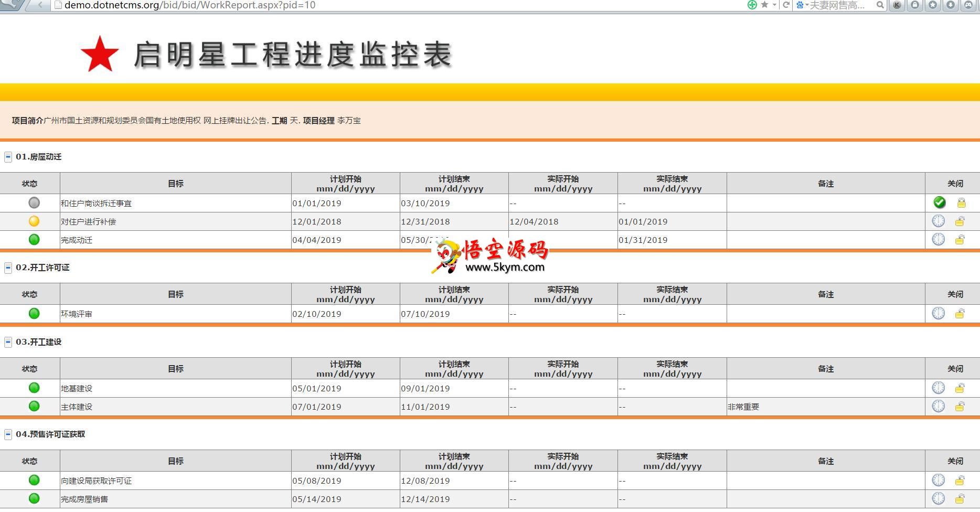Click clock icon in 向建设局获取许可证 row

[x=939, y=480]
